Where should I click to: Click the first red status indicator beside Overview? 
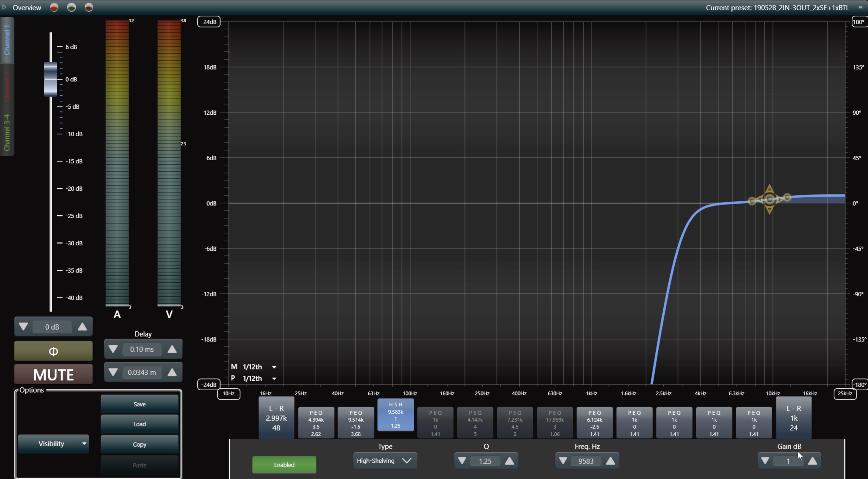tap(54, 7)
